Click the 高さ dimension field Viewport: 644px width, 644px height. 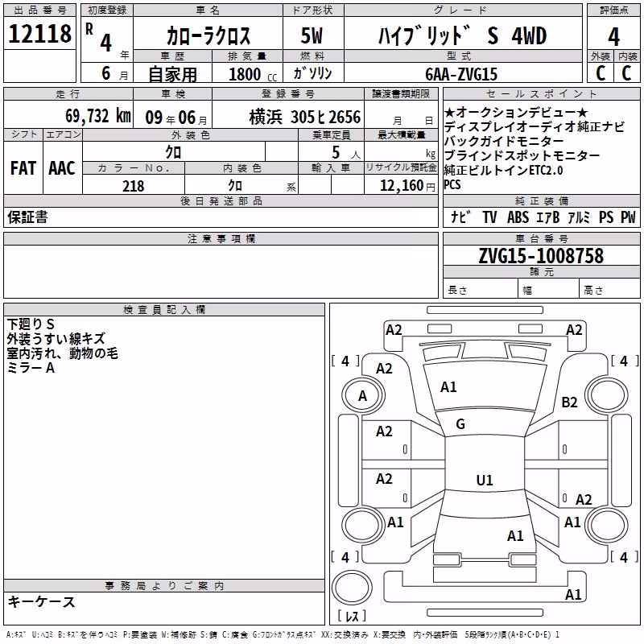click(x=609, y=290)
